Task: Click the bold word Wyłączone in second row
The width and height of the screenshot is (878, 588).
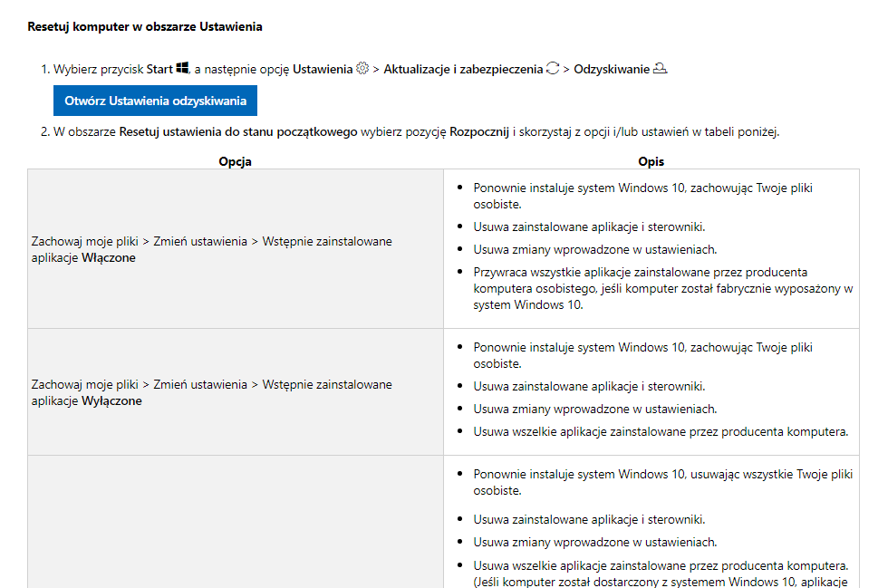Action: (111, 401)
